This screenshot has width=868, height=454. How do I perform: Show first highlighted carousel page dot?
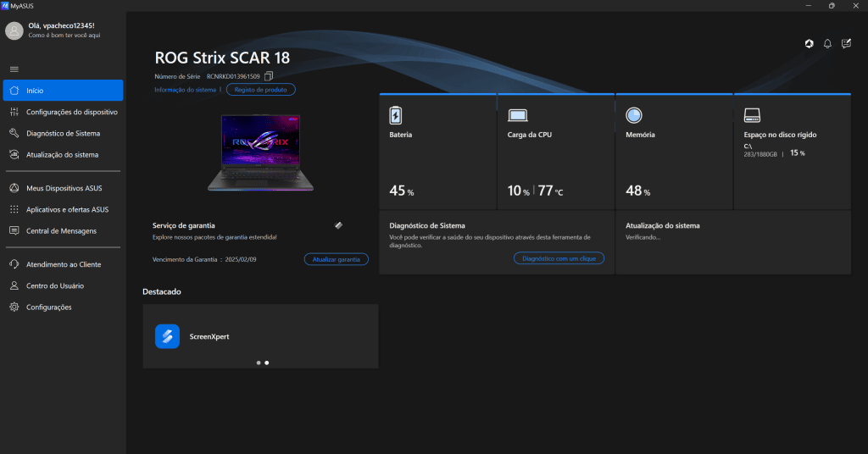pos(259,363)
